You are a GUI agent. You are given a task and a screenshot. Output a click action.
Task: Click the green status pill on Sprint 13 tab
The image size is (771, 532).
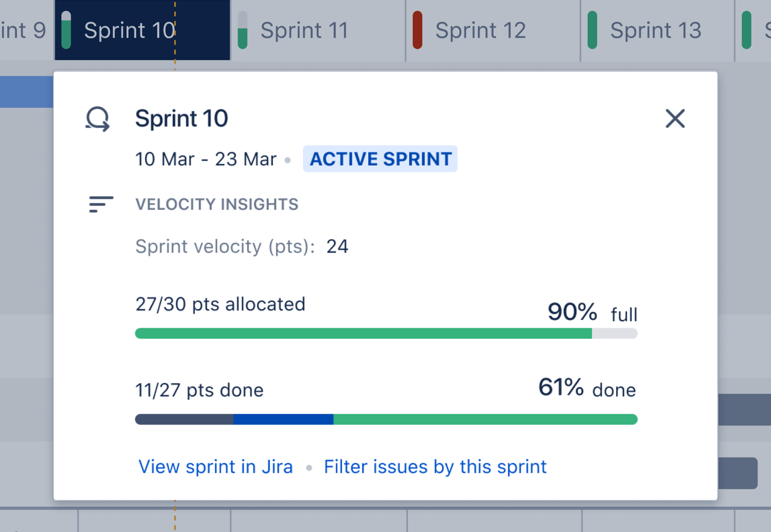592,29
